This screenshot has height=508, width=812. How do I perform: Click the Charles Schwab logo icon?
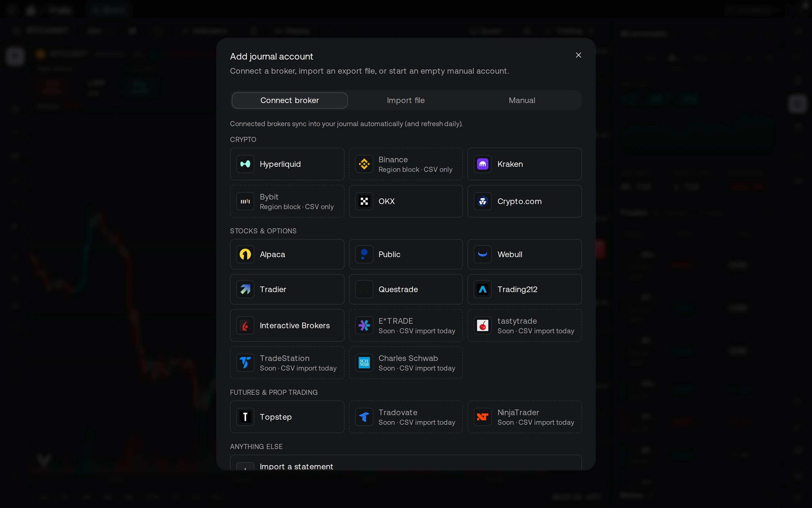click(x=364, y=363)
